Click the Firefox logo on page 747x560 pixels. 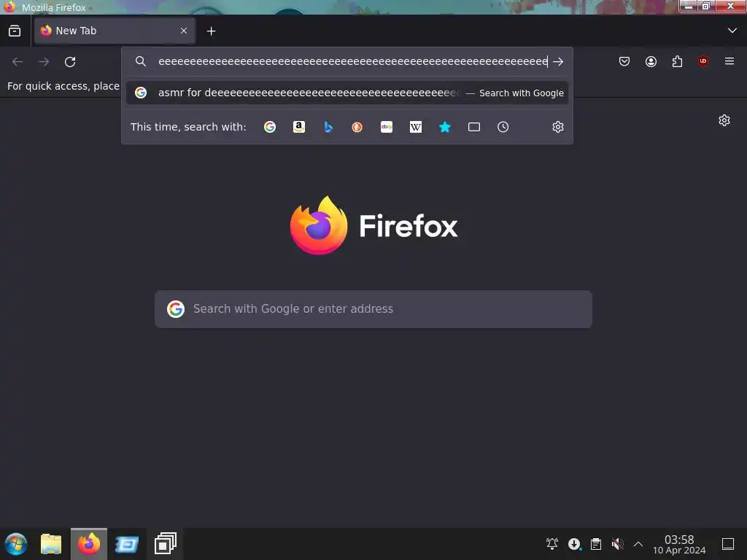coord(374,225)
